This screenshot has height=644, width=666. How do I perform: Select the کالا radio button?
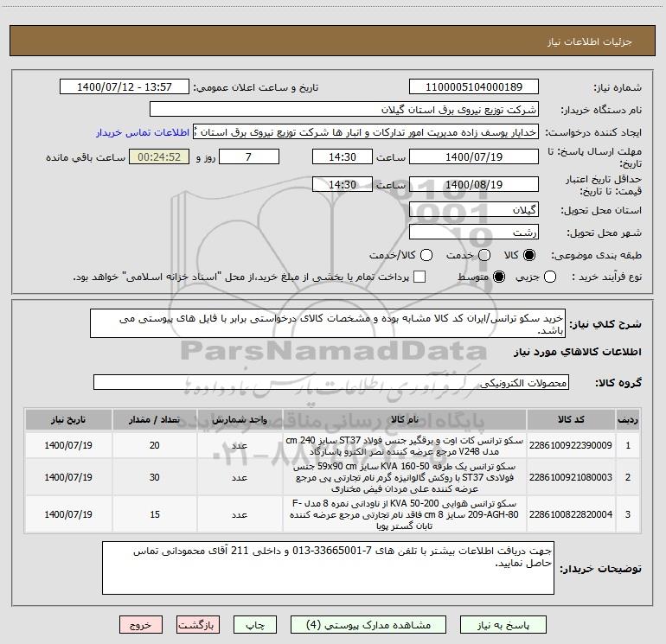pyautogui.click(x=529, y=255)
